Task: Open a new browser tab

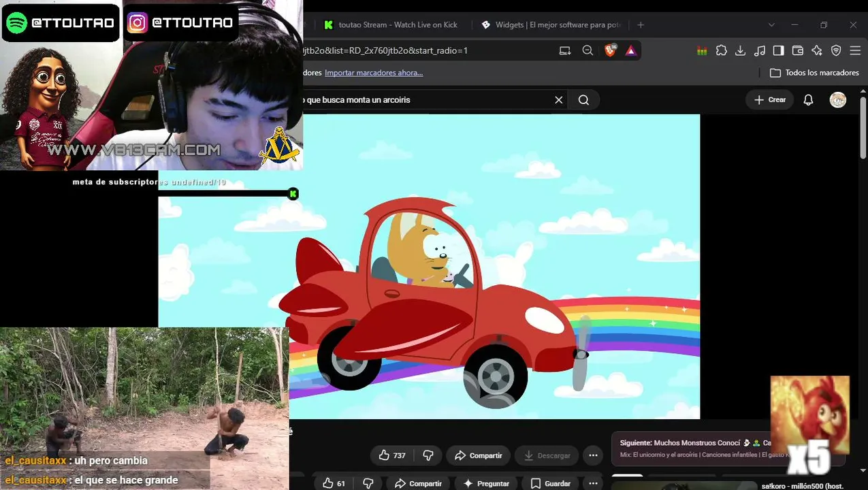Action: pos(641,24)
